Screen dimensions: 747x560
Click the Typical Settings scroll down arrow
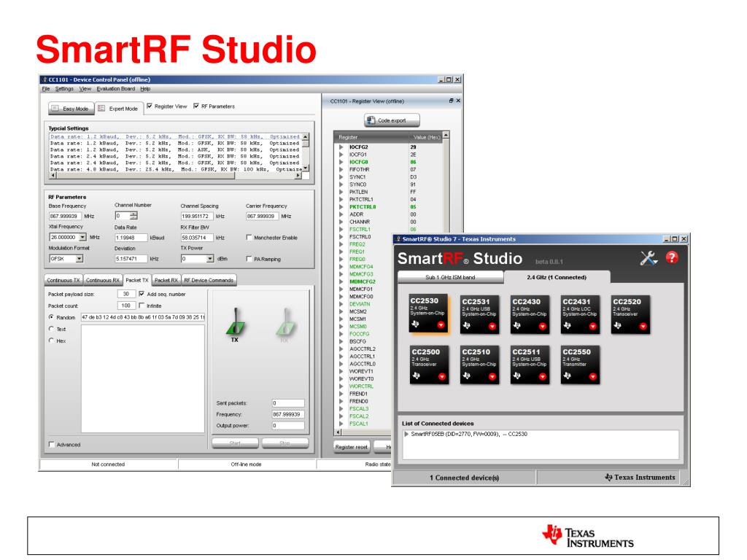[306, 168]
